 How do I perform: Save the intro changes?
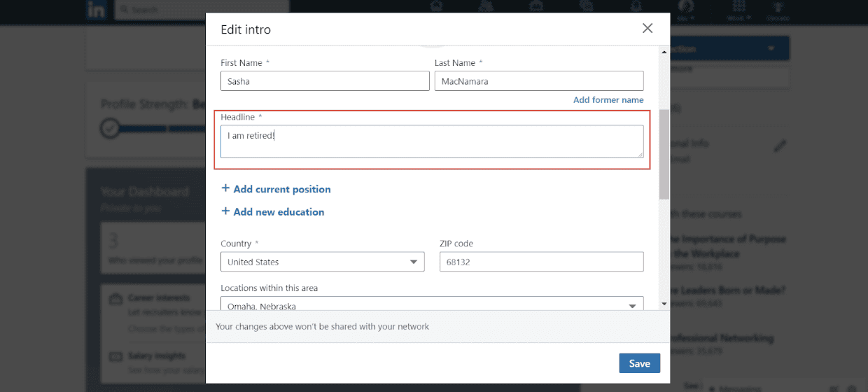639,363
